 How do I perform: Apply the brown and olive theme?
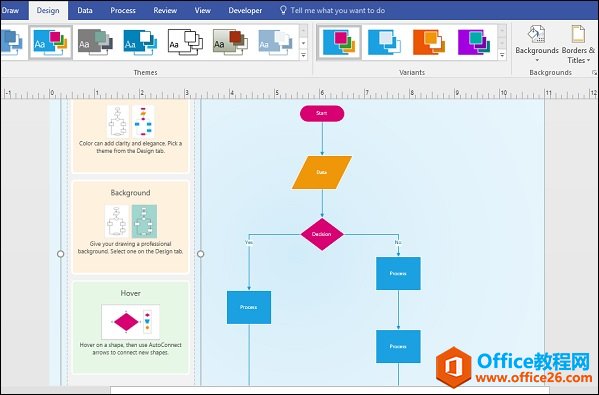[230, 42]
